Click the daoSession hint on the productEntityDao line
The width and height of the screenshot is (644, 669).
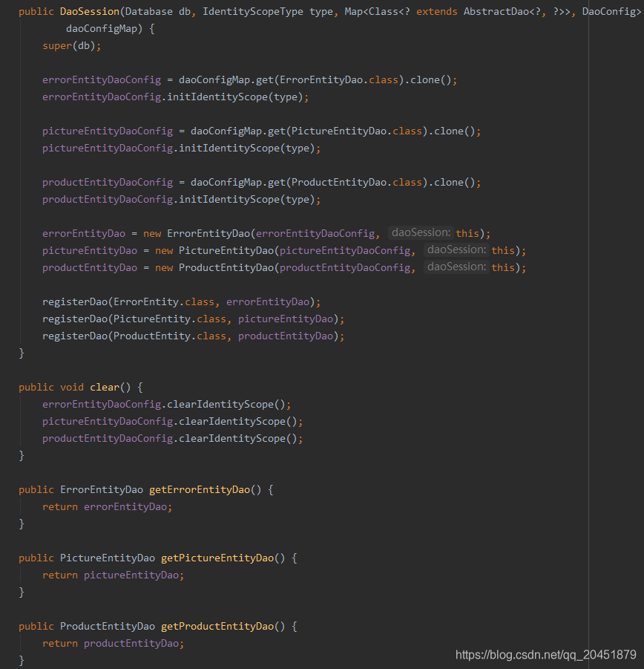point(456,267)
